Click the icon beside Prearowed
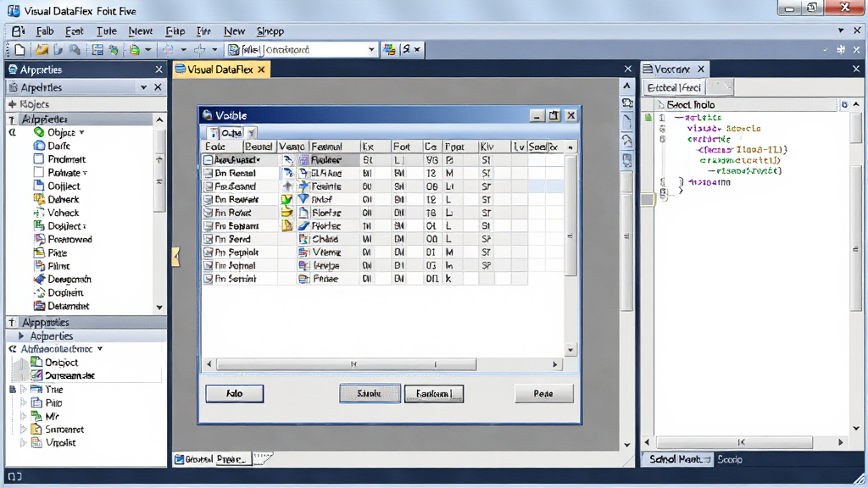This screenshot has height=488, width=868. click(x=39, y=239)
